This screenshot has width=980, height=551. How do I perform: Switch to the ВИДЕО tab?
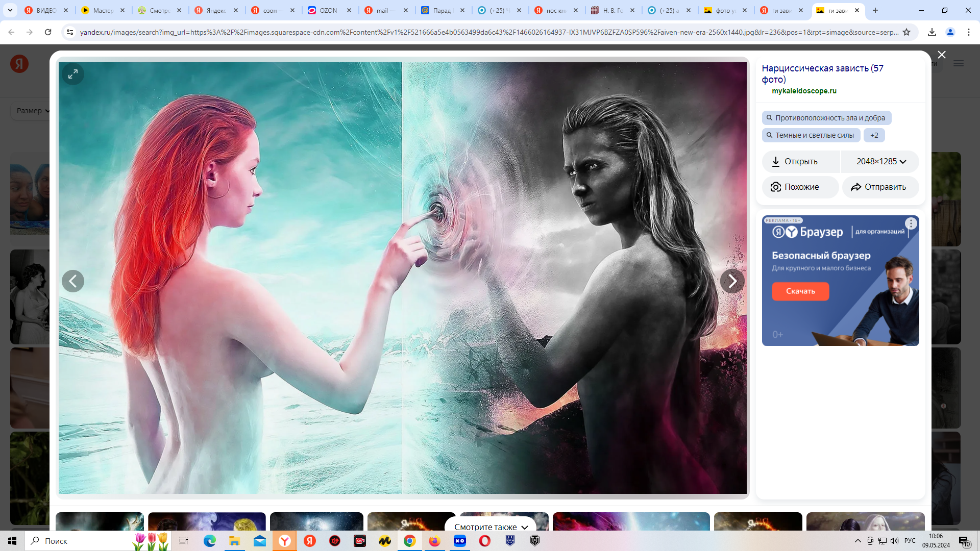click(47, 10)
